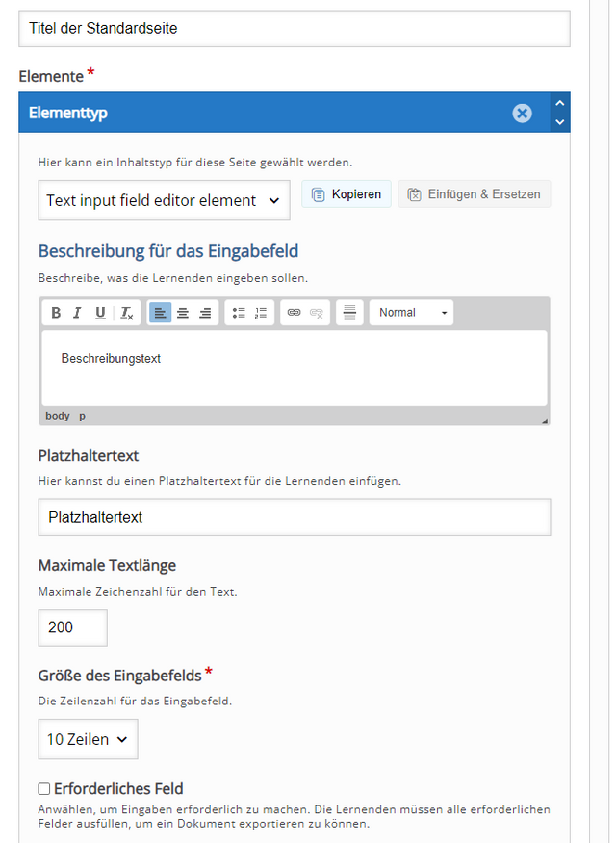Click the Kopieren button
The image size is (616, 843).
click(x=346, y=194)
